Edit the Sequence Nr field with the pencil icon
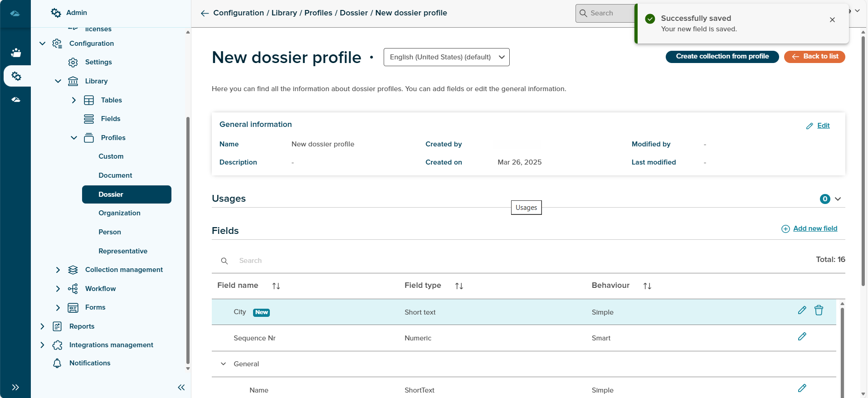Image resolution: width=868 pixels, height=398 pixels. pyautogui.click(x=802, y=336)
